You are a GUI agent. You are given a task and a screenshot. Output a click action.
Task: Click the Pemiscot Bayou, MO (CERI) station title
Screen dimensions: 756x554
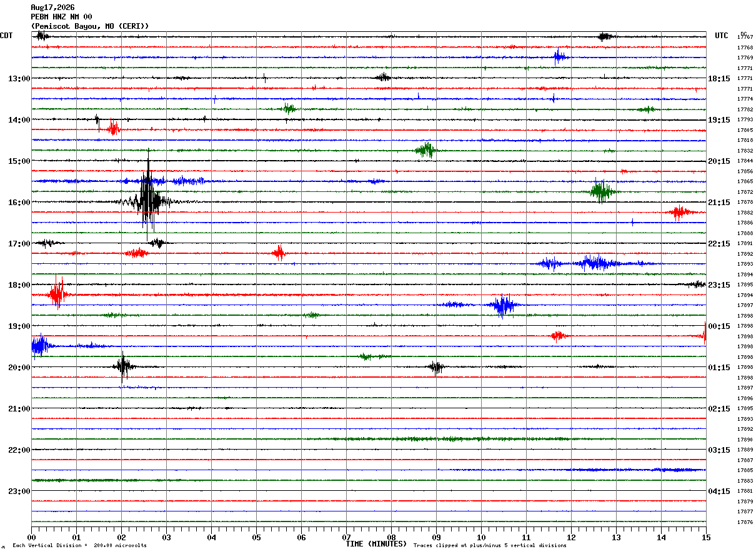coord(90,26)
